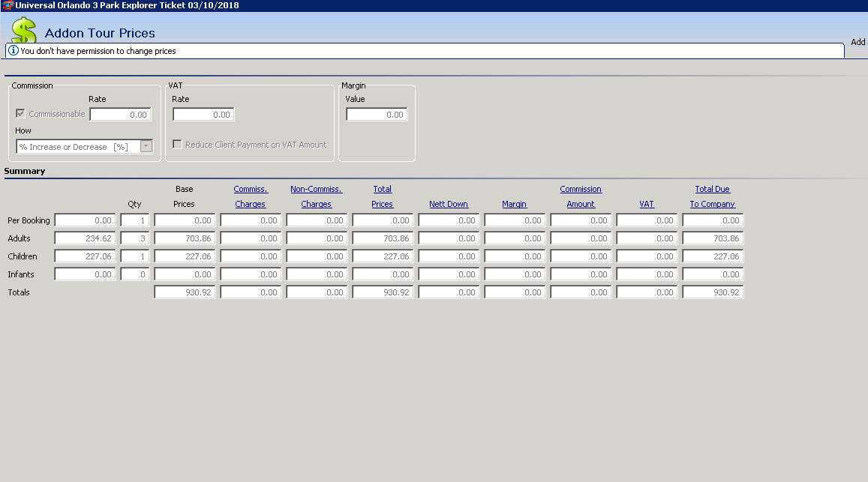Click the Adults Nett Down field
This screenshot has height=482, width=868.
pyautogui.click(x=449, y=238)
